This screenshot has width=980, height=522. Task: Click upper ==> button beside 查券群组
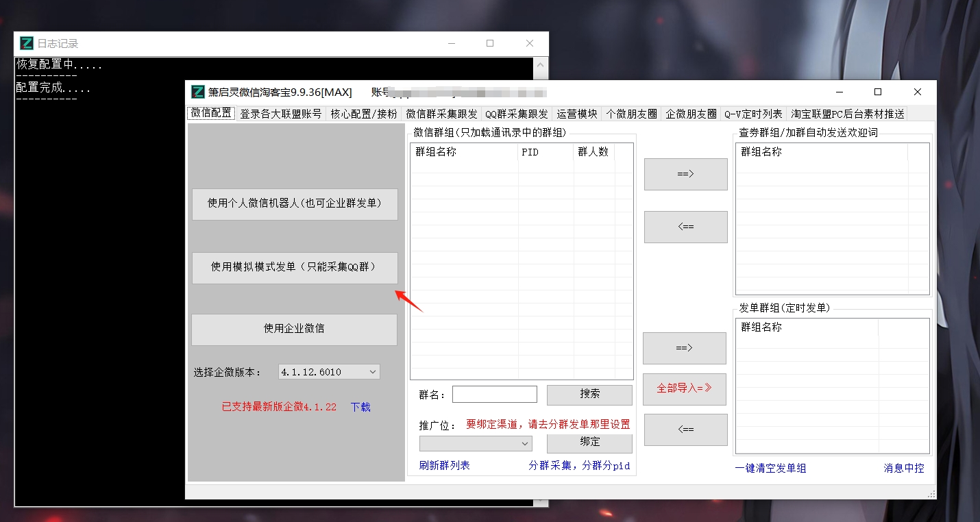(685, 174)
